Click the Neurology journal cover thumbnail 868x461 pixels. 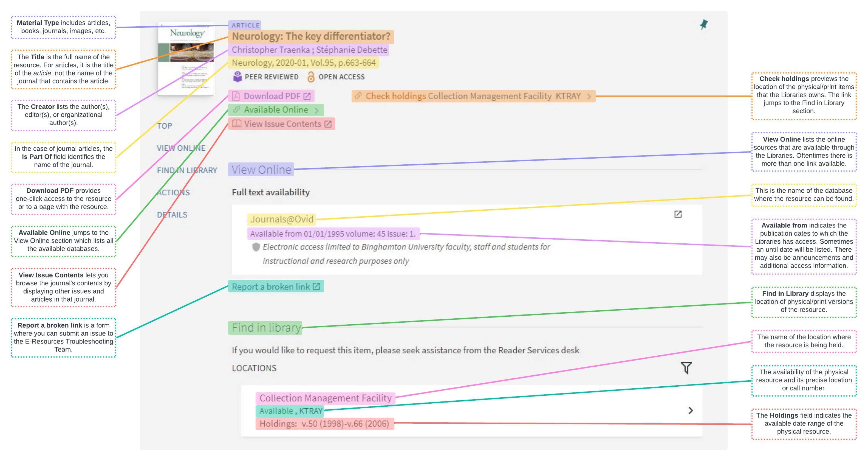tap(186, 59)
